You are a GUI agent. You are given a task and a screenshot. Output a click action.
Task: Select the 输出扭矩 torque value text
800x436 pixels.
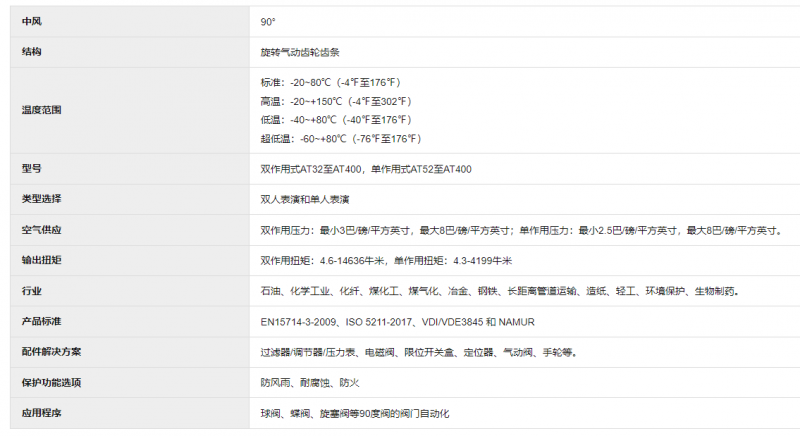click(x=385, y=261)
